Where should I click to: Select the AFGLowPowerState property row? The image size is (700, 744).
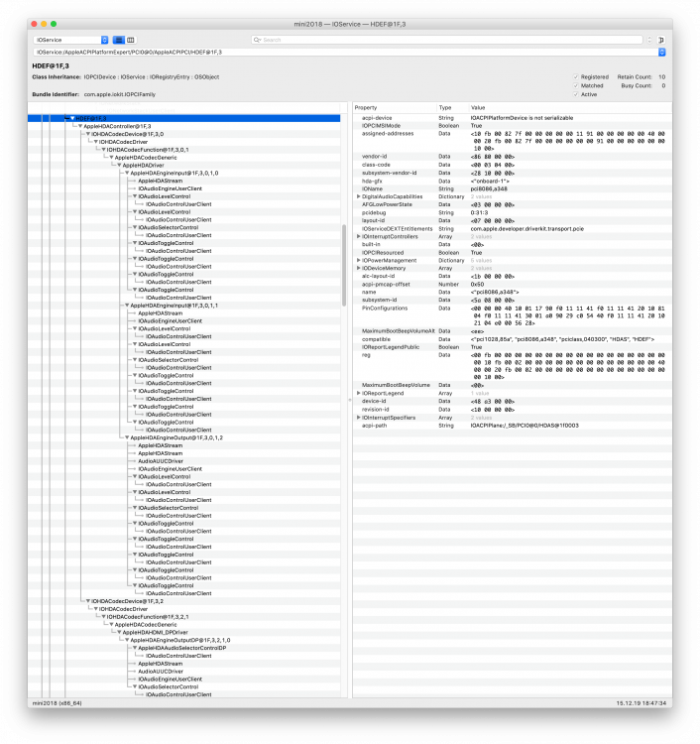(x=513, y=204)
